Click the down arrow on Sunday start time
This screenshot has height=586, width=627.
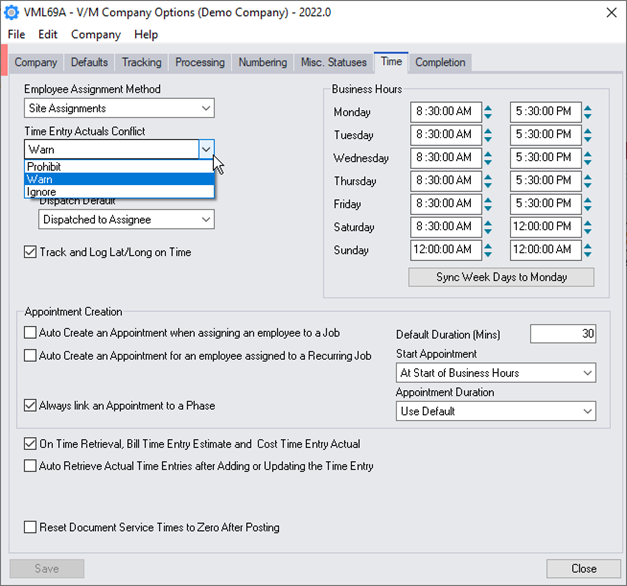pyautogui.click(x=489, y=255)
